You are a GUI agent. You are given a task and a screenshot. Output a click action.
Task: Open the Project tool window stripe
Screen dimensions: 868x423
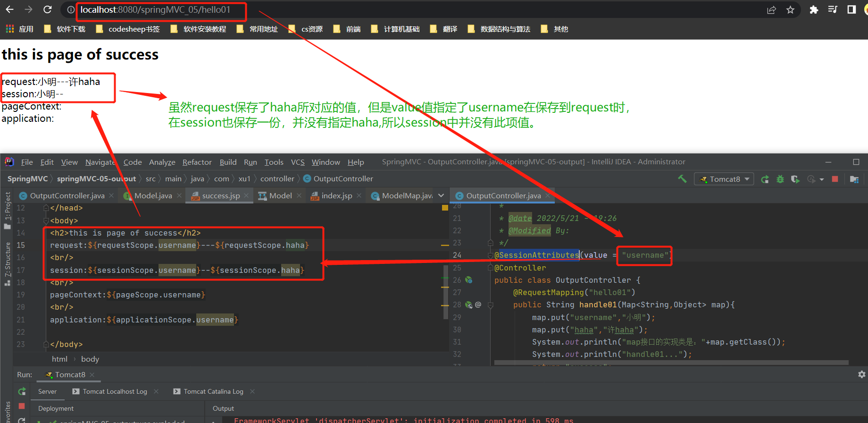(7, 210)
